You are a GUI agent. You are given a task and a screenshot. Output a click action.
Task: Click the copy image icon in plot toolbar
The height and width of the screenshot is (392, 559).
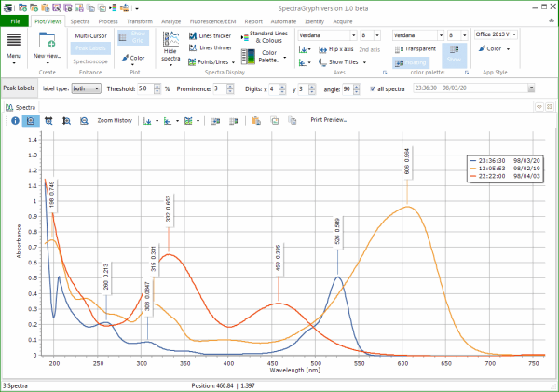(x=275, y=121)
